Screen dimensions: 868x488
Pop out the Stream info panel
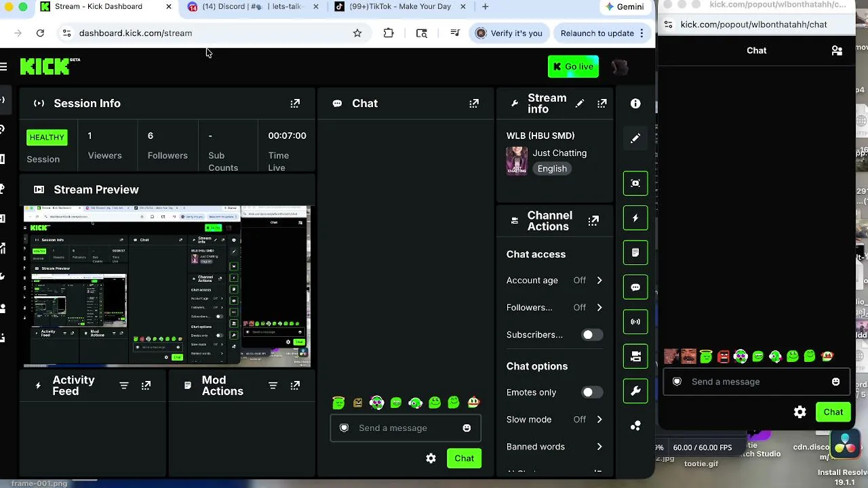point(601,104)
